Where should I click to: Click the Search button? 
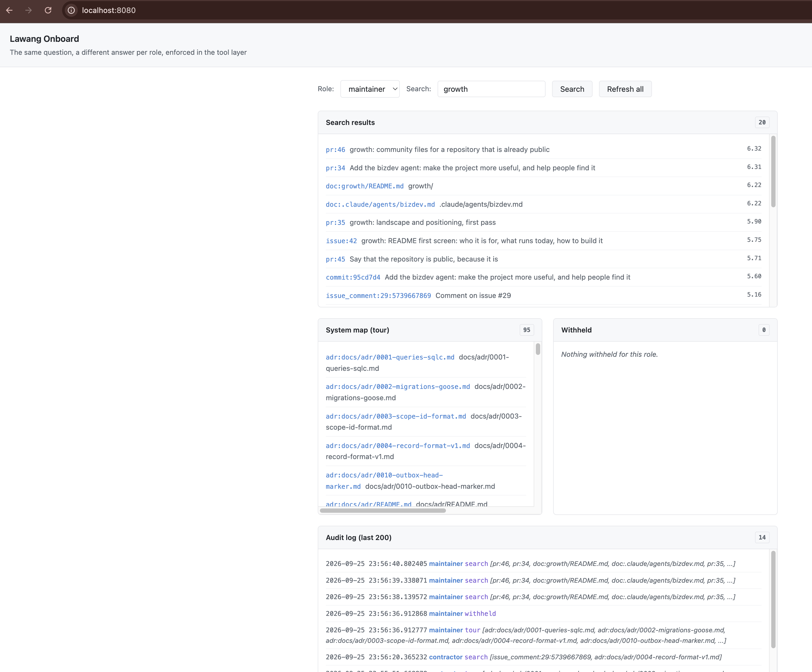(572, 89)
